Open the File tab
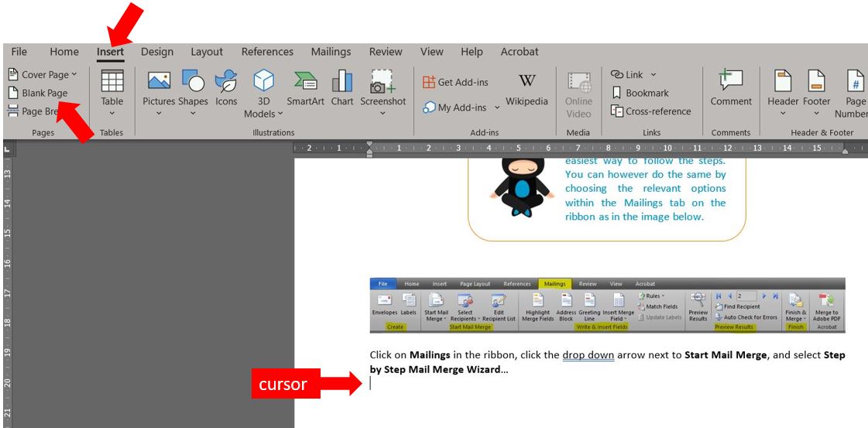The width and height of the screenshot is (868, 428). (19, 51)
